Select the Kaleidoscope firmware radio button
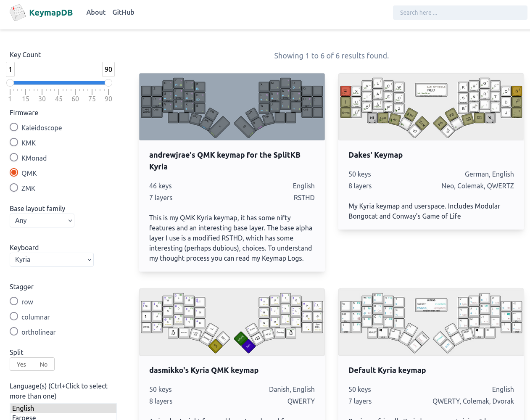 click(14, 127)
